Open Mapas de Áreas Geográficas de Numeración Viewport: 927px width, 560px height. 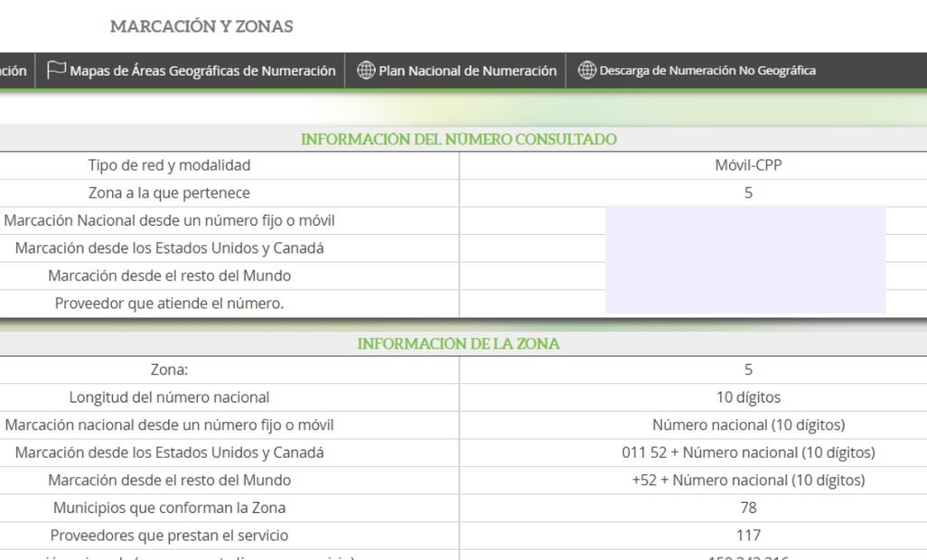click(202, 70)
